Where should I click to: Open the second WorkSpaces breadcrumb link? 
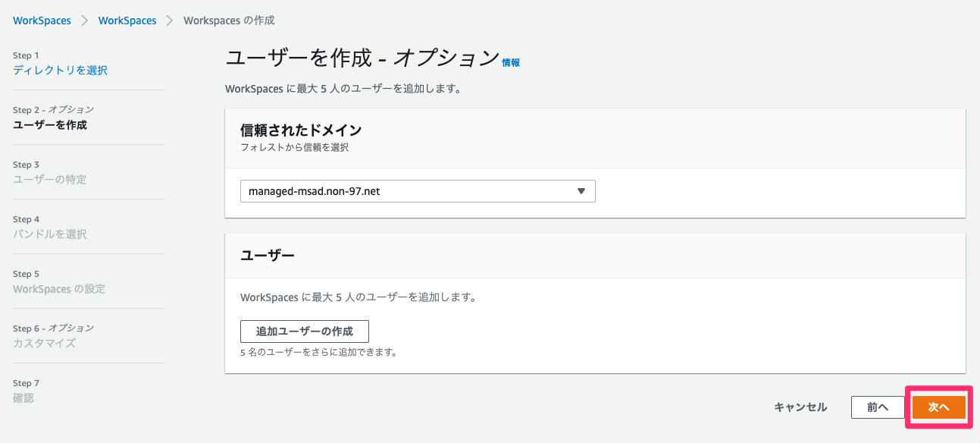coord(127,20)
